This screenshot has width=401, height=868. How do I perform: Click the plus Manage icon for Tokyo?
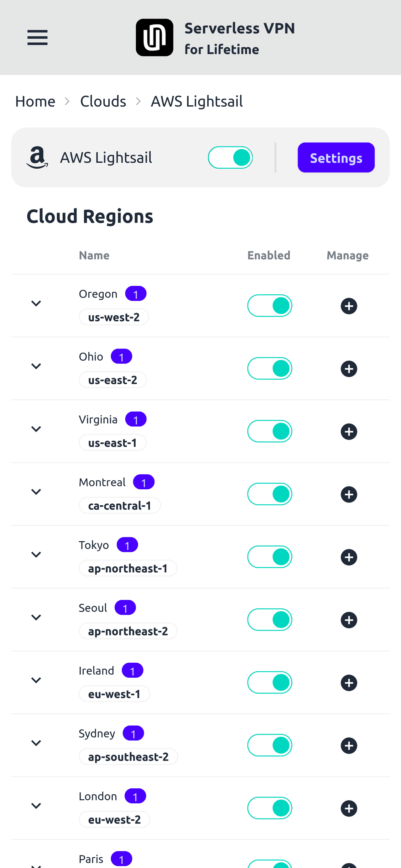point(349,557)
